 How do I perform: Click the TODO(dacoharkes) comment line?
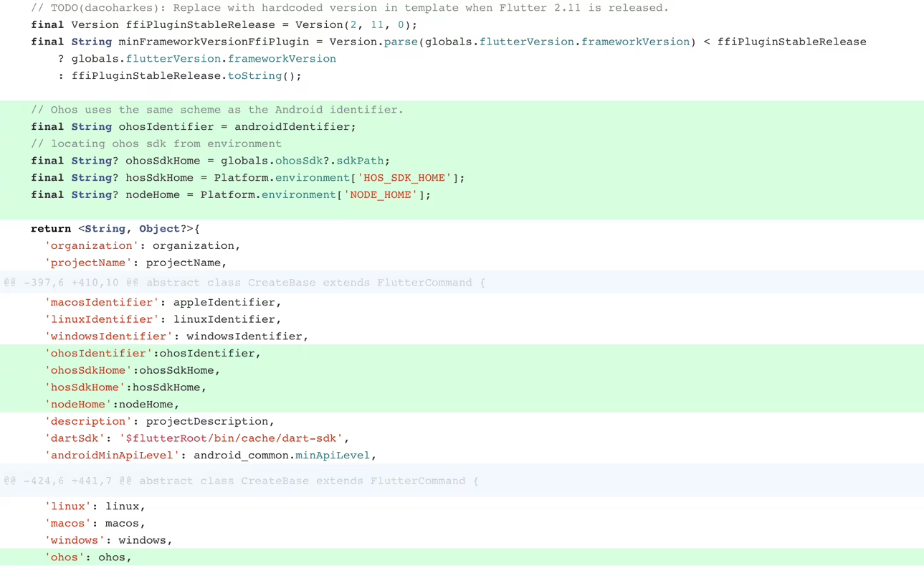(x=350, y=8)
